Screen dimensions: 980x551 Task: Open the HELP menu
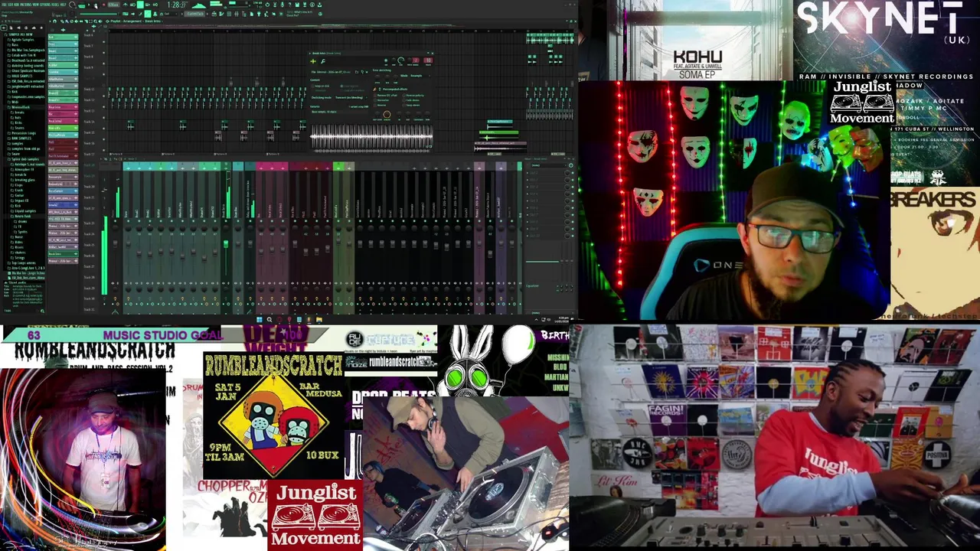tap(63, 5)
